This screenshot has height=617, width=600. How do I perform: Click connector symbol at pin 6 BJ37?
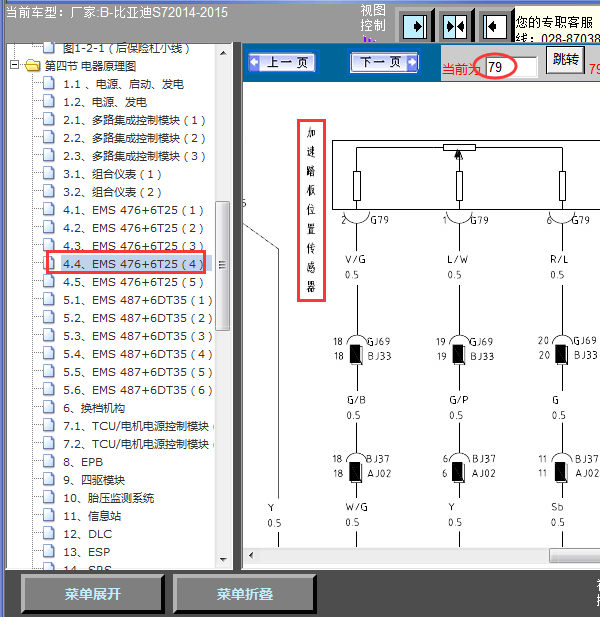[x=459, y=468]
